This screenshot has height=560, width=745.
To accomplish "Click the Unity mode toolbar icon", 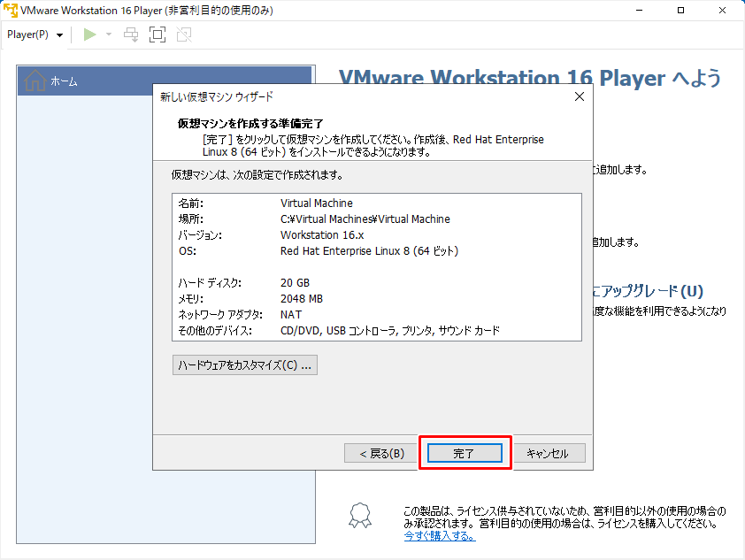I will pos(183,35).
